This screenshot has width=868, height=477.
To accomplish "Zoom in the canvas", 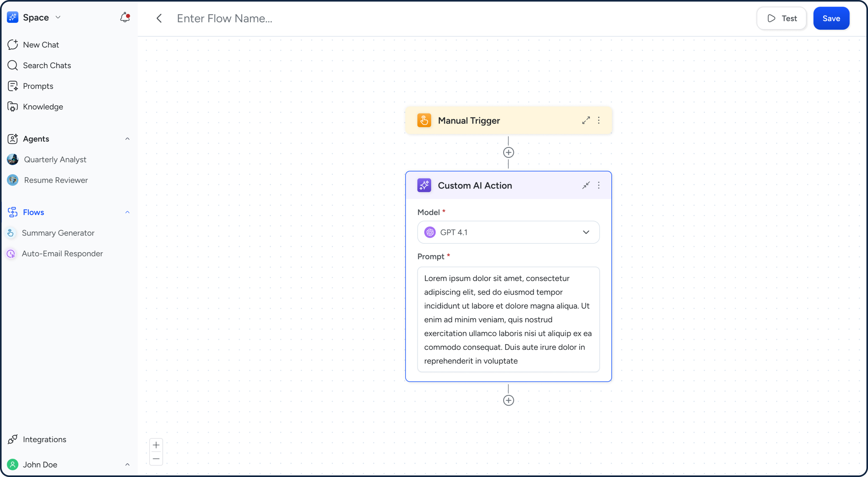I will 156,445.
